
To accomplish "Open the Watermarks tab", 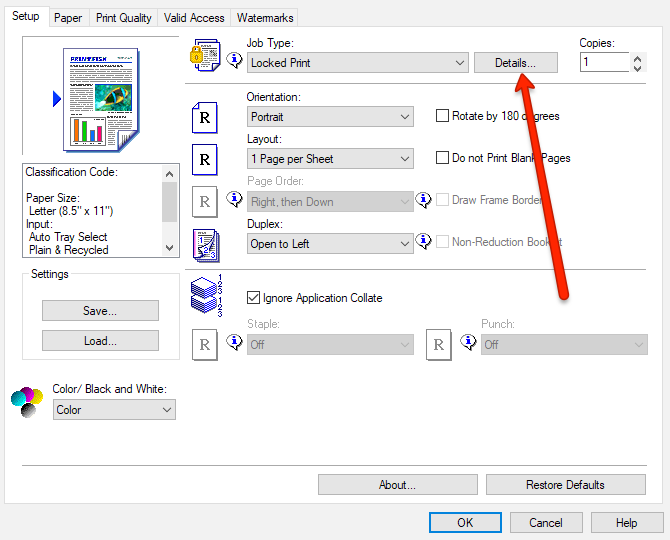I will coord(264,18).
